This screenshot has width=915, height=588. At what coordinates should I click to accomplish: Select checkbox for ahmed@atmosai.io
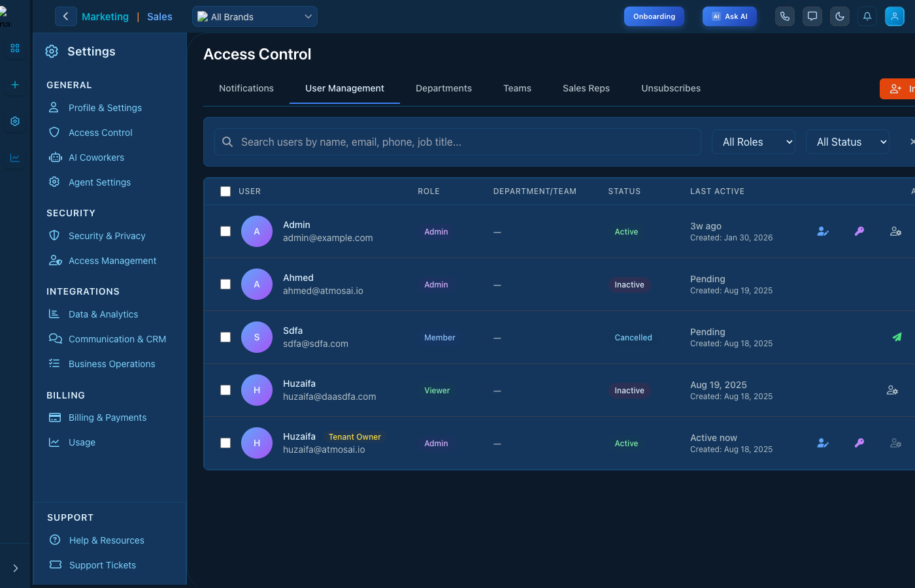[x=225, y=284]
